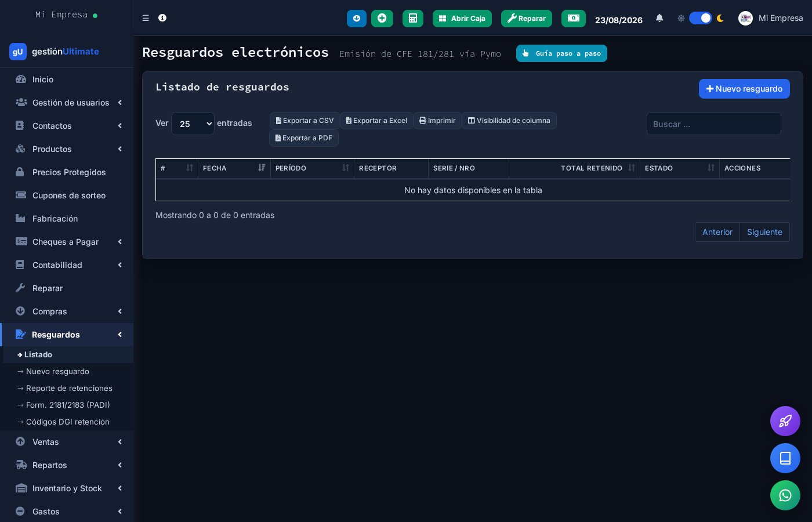Click the hamburger menu icon in top bar

click(x=146, y=18)
